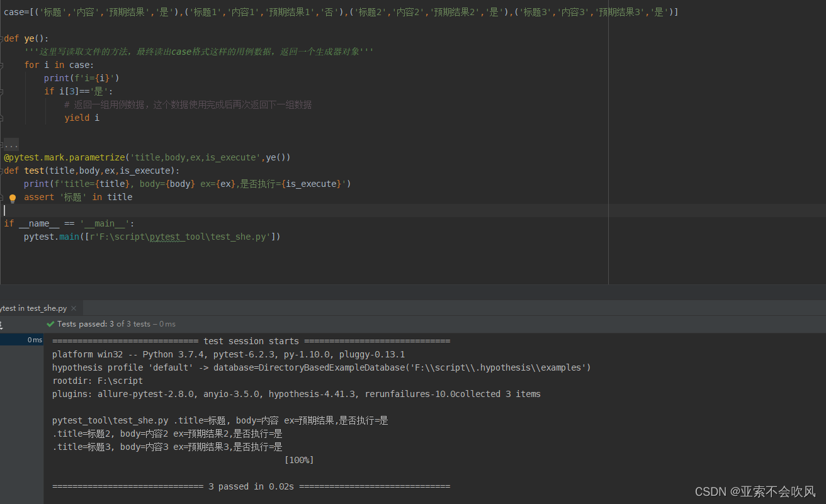Click the "assert '标题' in title" line
Screen dimensions: 826x504
(x=78, y=197)
